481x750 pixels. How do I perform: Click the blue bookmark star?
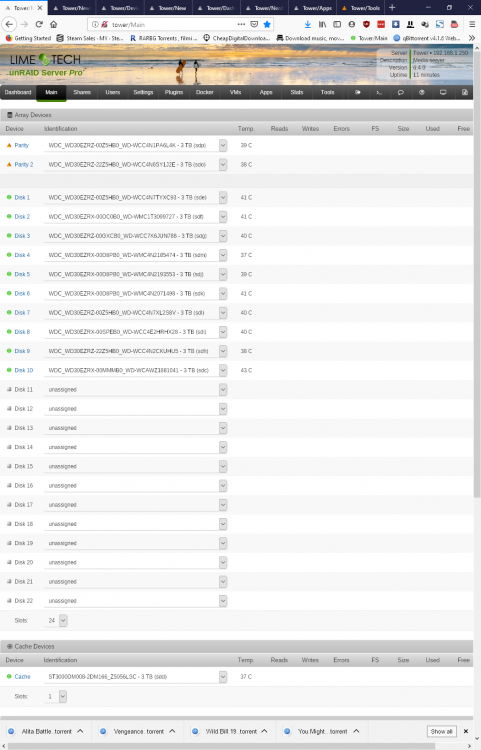tap(267, 24)
